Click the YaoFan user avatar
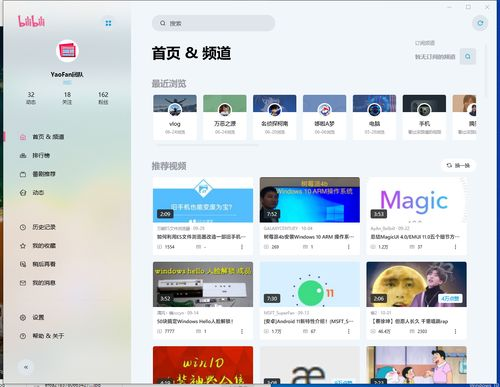 [67, 51]
